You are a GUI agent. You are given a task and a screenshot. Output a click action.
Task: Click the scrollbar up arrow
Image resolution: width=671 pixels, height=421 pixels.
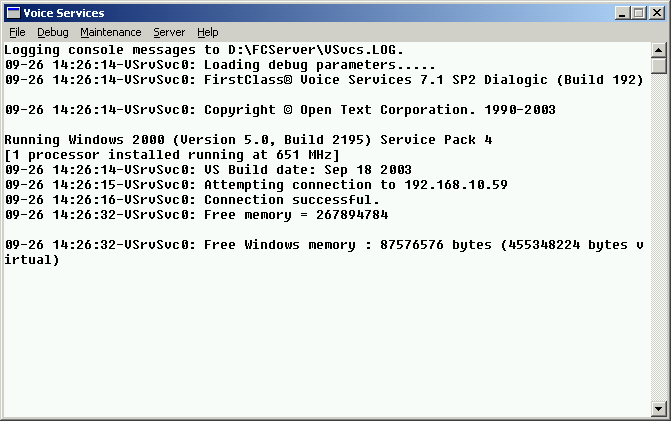(x=658, y=49)
